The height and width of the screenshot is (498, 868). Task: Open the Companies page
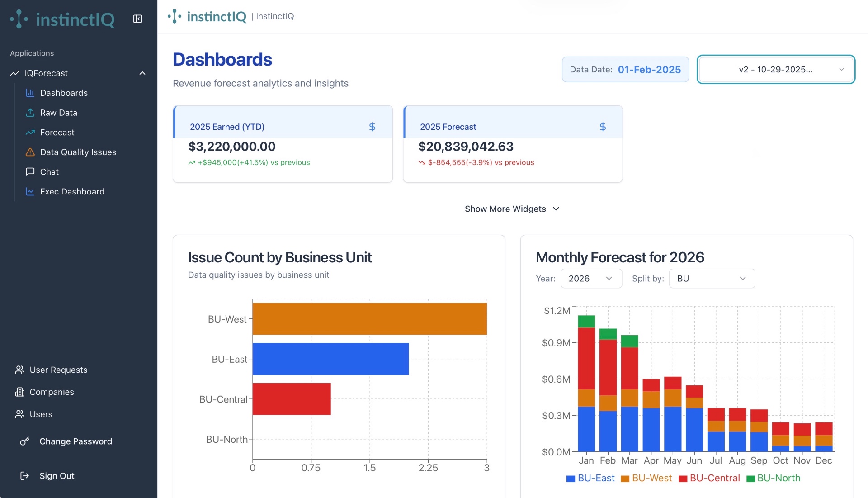click(52, 392)
